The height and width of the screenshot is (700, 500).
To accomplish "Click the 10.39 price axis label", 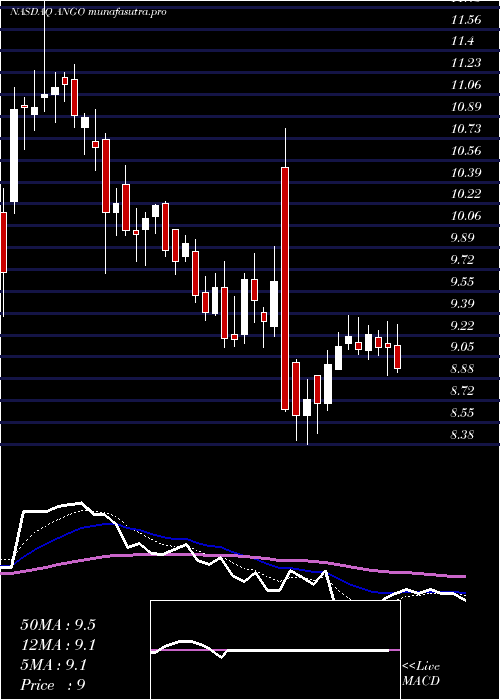I will point(466,172).
